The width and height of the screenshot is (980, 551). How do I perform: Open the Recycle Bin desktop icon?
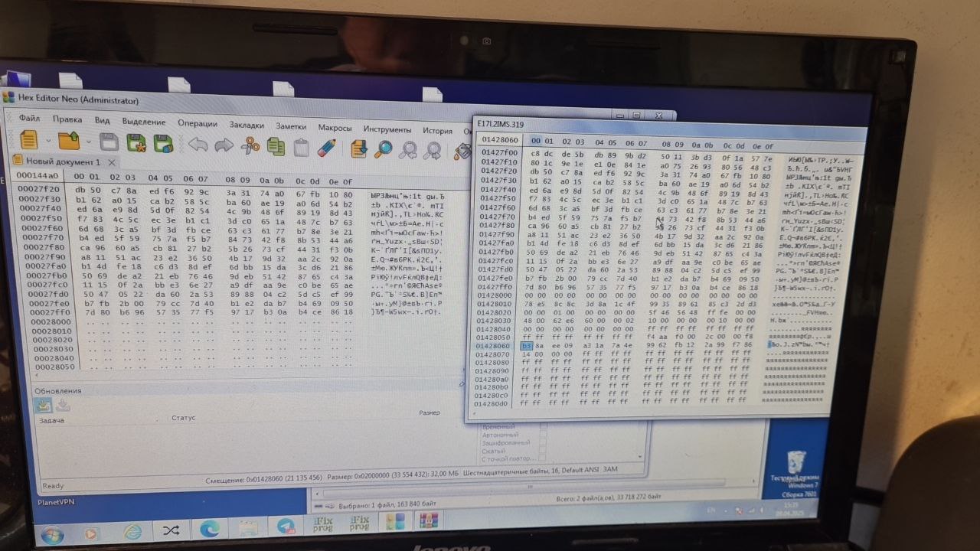(x=796, y=461)
